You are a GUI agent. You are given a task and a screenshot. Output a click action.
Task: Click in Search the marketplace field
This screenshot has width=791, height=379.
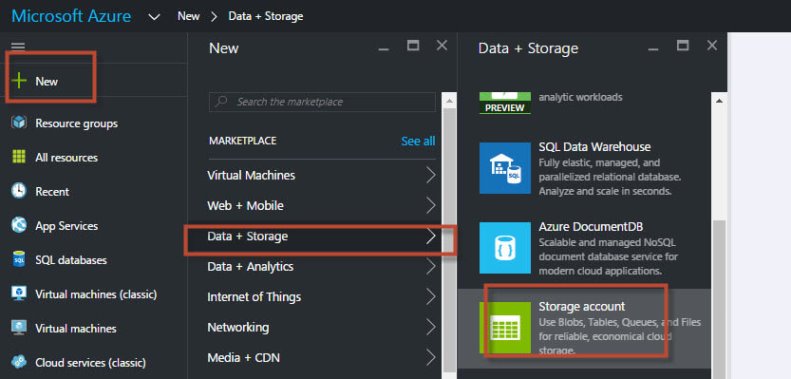322,101
